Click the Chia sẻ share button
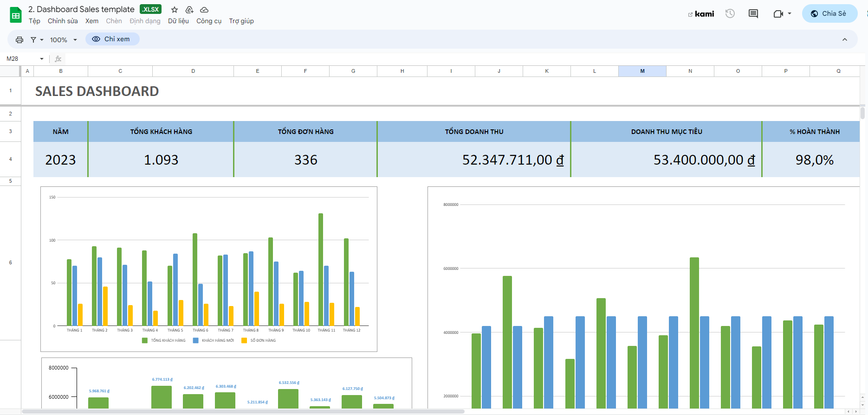 click(x=829, y=13)
